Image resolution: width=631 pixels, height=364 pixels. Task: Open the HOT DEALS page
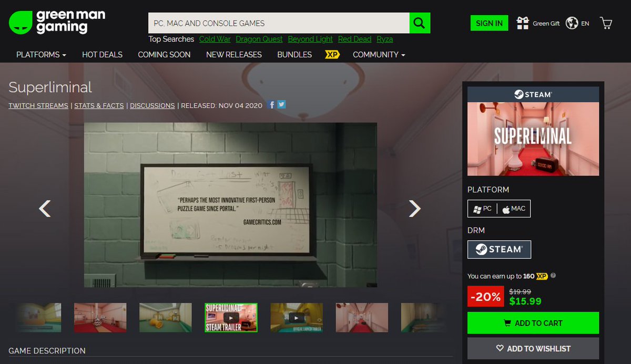pyautogui.click(x=102, y=55)
